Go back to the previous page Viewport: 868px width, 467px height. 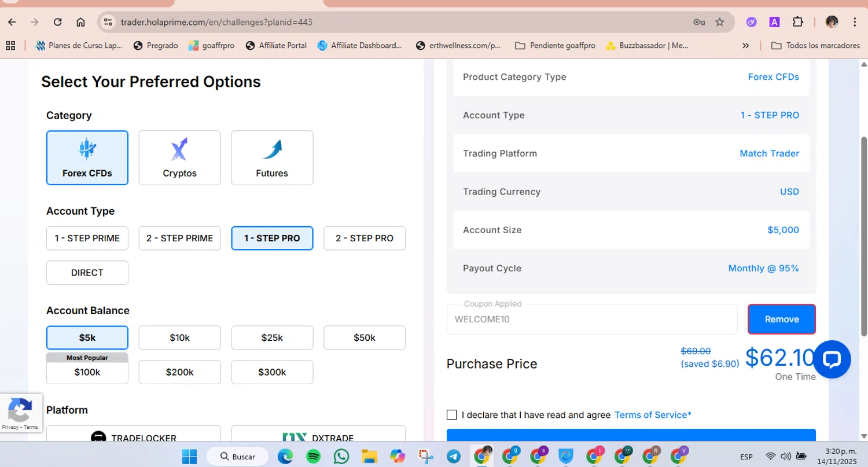tap(12, 22)
